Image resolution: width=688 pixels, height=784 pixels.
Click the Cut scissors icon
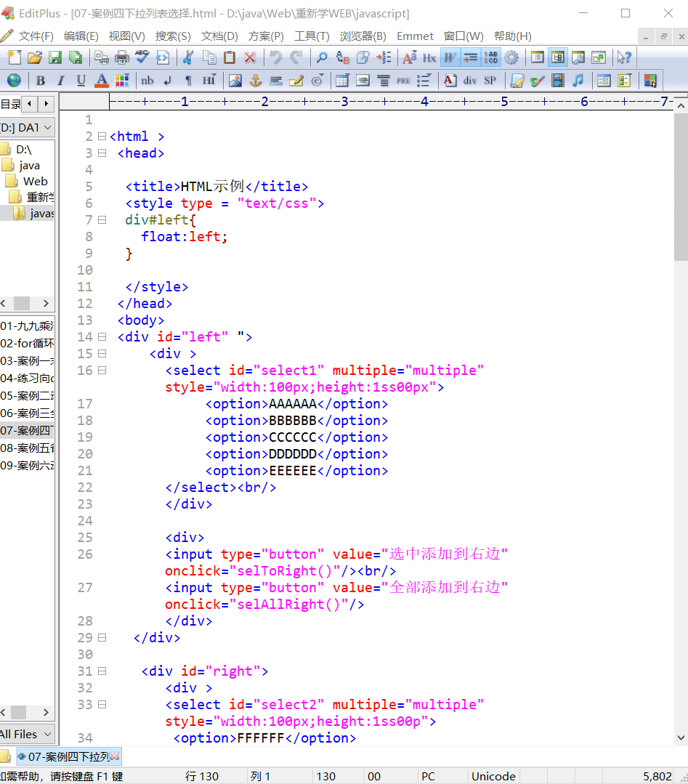(188, 57)
